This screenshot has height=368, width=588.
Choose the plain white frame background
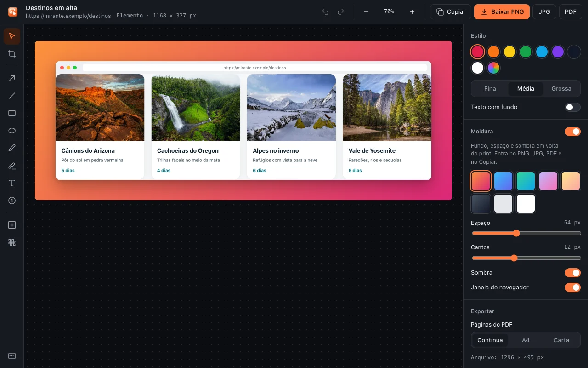tap(526, 204)
